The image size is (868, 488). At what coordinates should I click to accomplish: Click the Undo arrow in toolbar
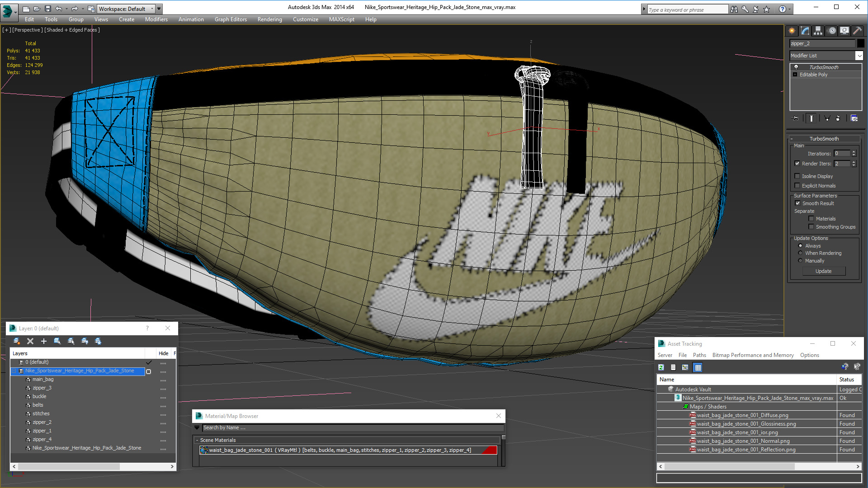pos(59,9)
